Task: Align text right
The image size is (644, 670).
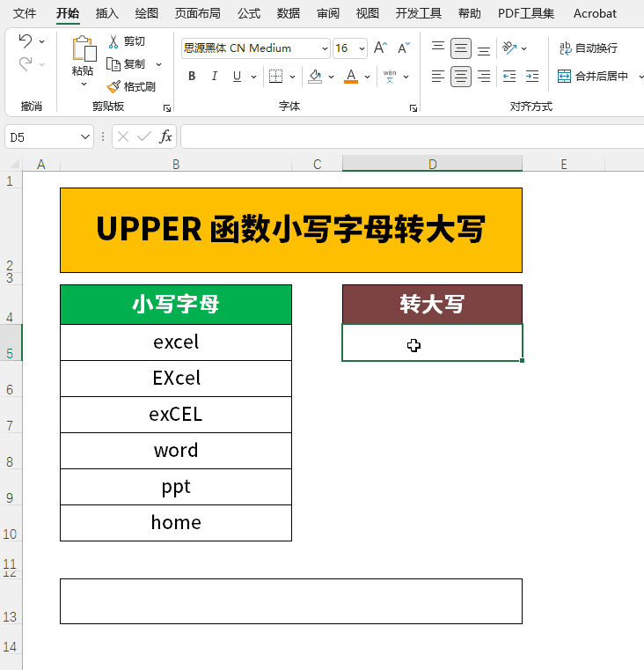Action: 484,77
